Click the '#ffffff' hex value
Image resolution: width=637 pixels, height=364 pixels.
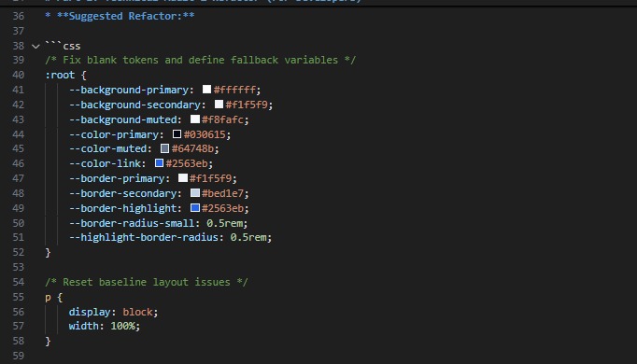click(x=234, y=90)
